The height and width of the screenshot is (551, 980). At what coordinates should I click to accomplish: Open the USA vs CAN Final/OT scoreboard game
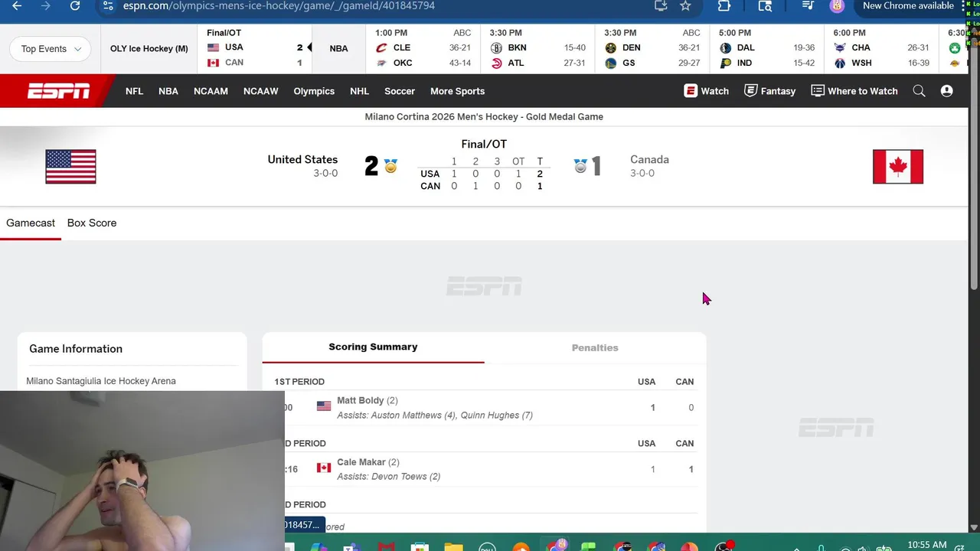pyautogui.click(x=255, y=49)
